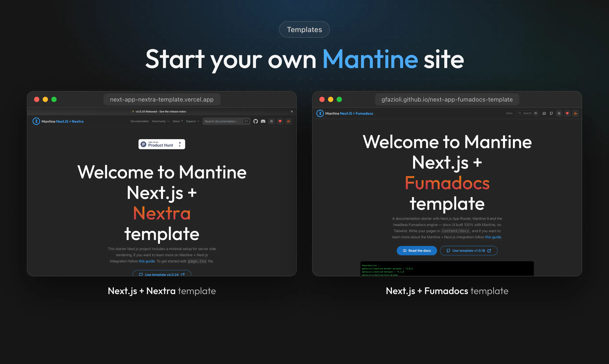Viewport: 609px width, 364px height.
Task: Click 'See the release notes' banner text
Action: [x=173, y=112]
